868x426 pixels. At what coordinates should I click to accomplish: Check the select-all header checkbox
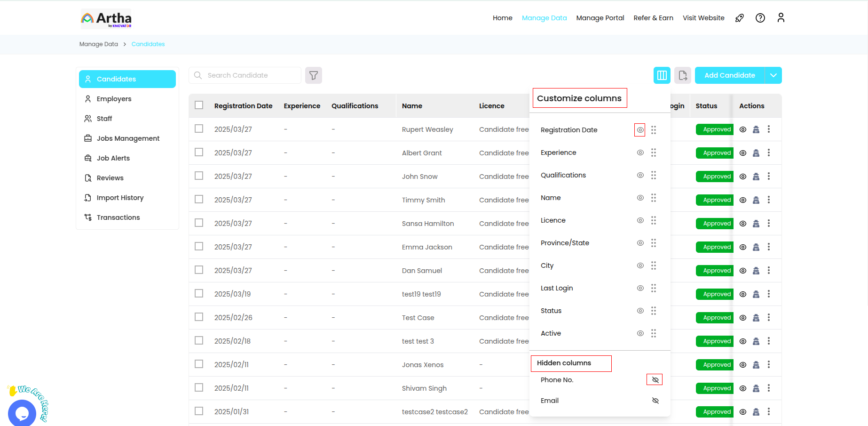199,105
